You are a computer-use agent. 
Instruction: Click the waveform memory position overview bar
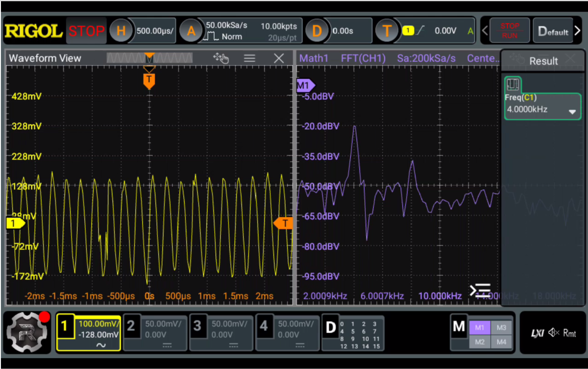[149, 58]
